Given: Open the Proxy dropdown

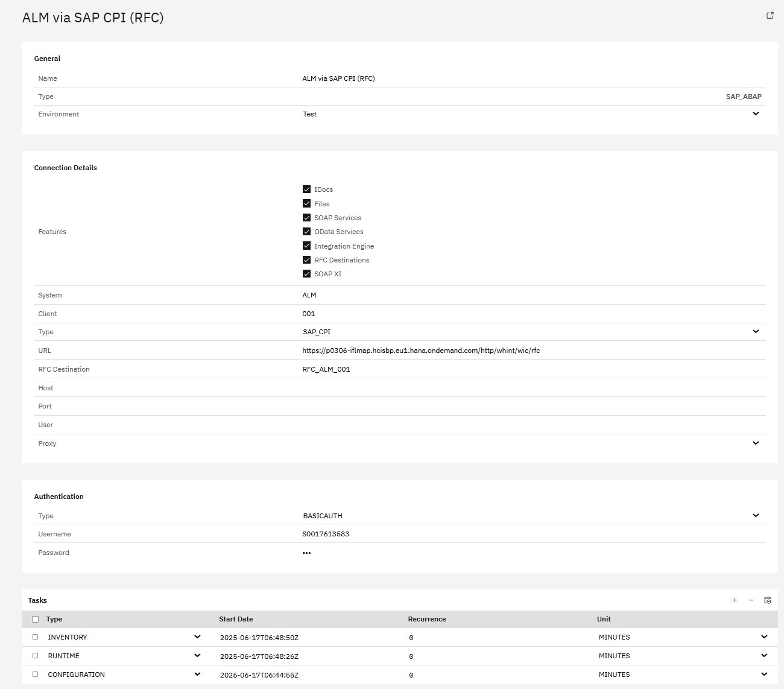Looking at the screenshot, I should [756, 443].
